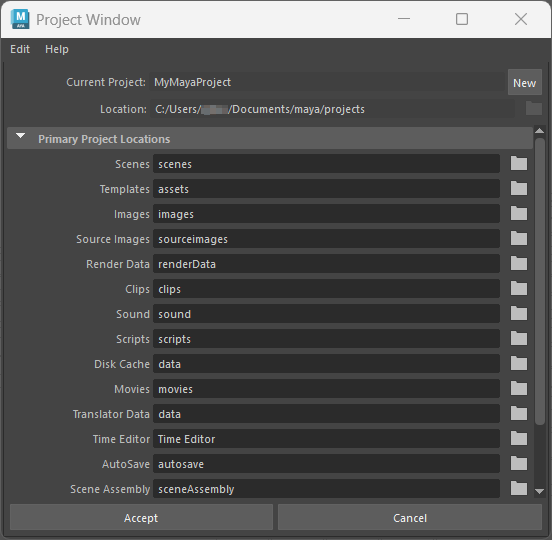The width and height of the screenshot is (552, 540).
Task: Click the scrollbar down arrow
Action: pyautogui.click(x=539, y=491)
